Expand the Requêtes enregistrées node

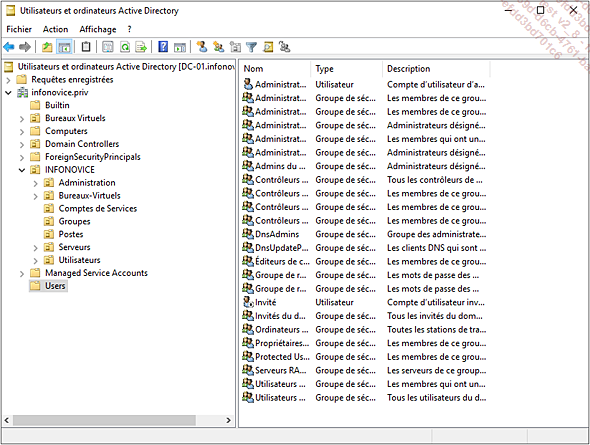[x=8, y=80]
